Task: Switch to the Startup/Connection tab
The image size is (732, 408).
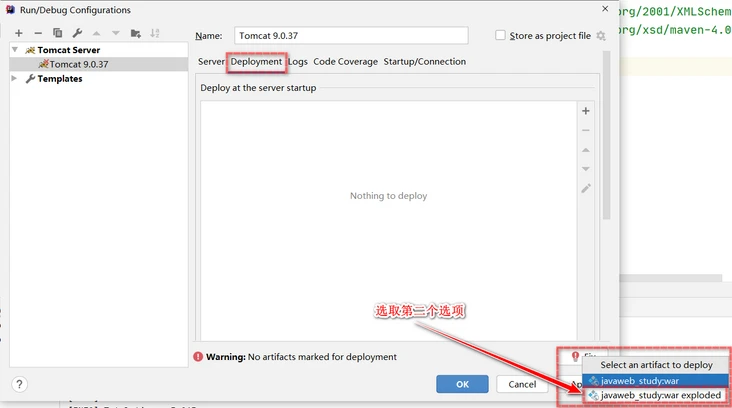Action: 425,62
